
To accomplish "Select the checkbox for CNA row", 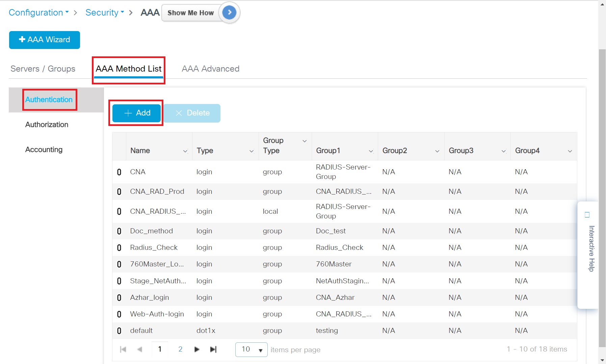I will (119, 172).
